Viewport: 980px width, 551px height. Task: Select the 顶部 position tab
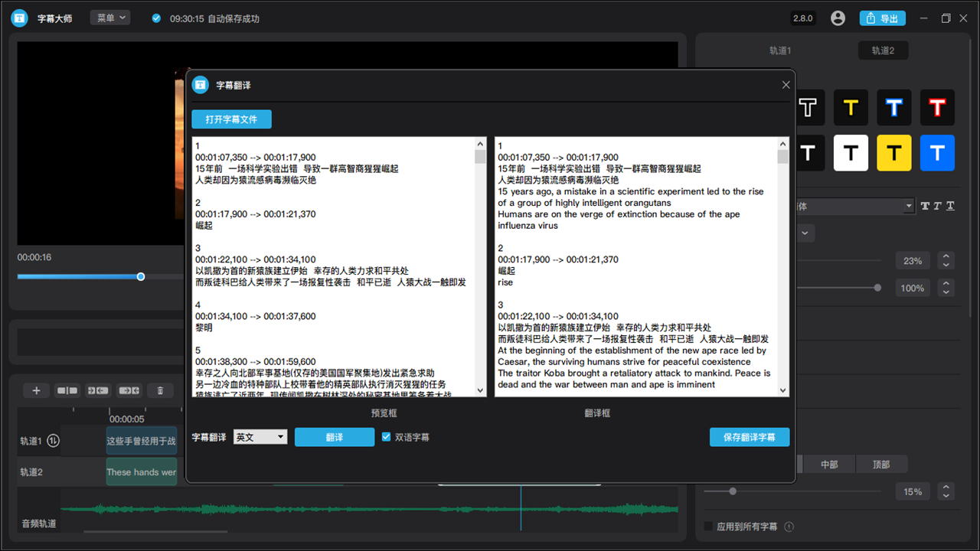[x=880, y=465]
